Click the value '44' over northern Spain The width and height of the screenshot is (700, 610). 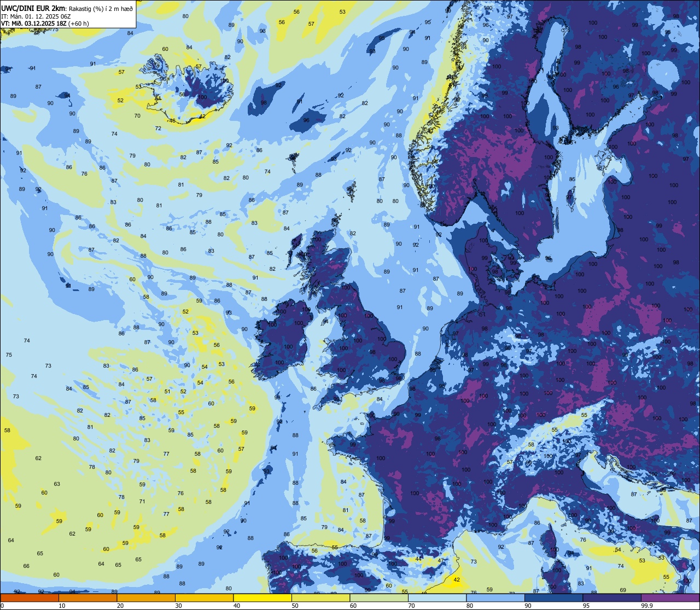pos(418,559)
